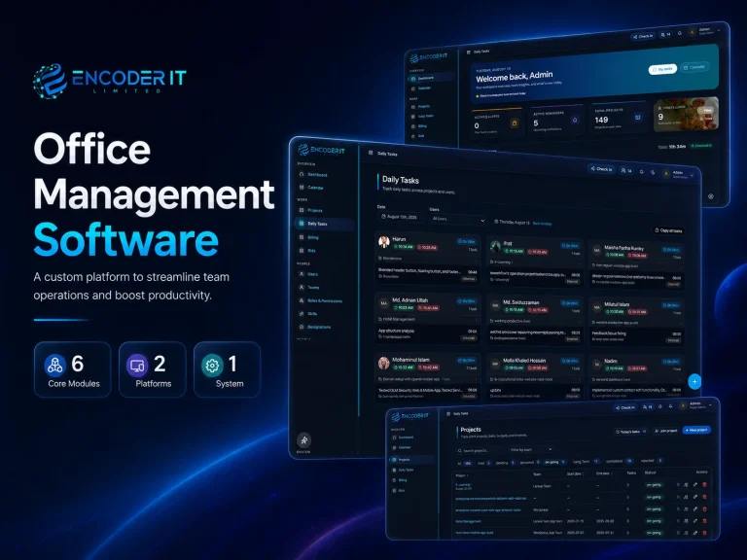Open the users count 14 badge, Daily Tasks window

click(626, 170)
